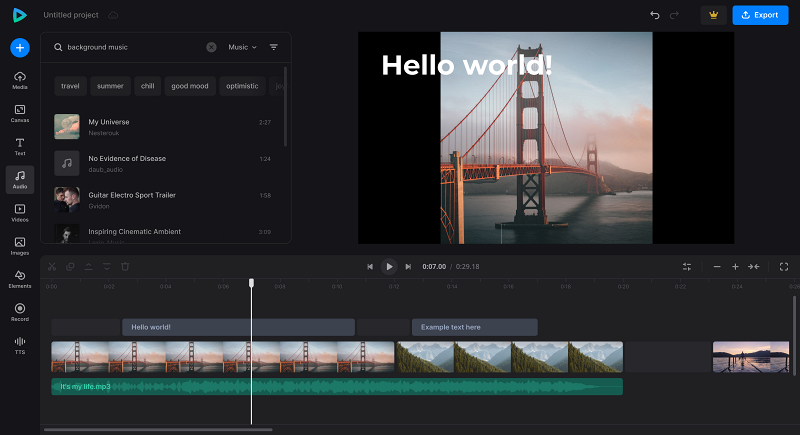Open the TTS sidebar panel
The image size is (800, 435).
point(20,345)
